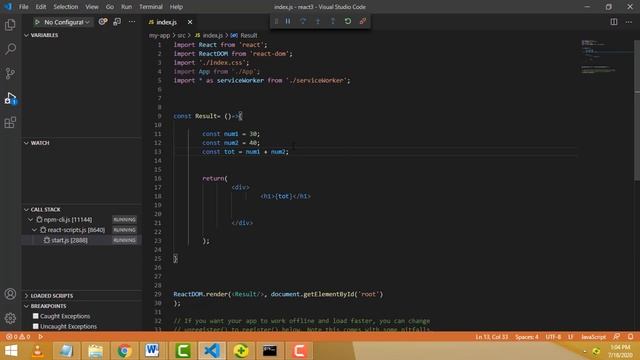Open the Extensions view
The image size is (640, 360).
[10, 122]
